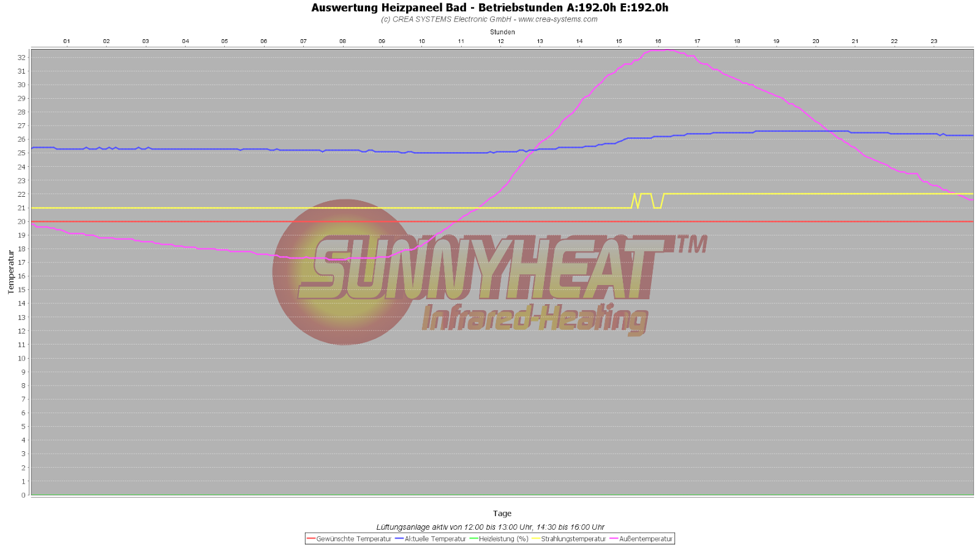Image resolution: width=980 pixels, height=545 pixels.
Task: Click yellow legend swatch for Strahlungstemperatur
Action: point(536,539)
